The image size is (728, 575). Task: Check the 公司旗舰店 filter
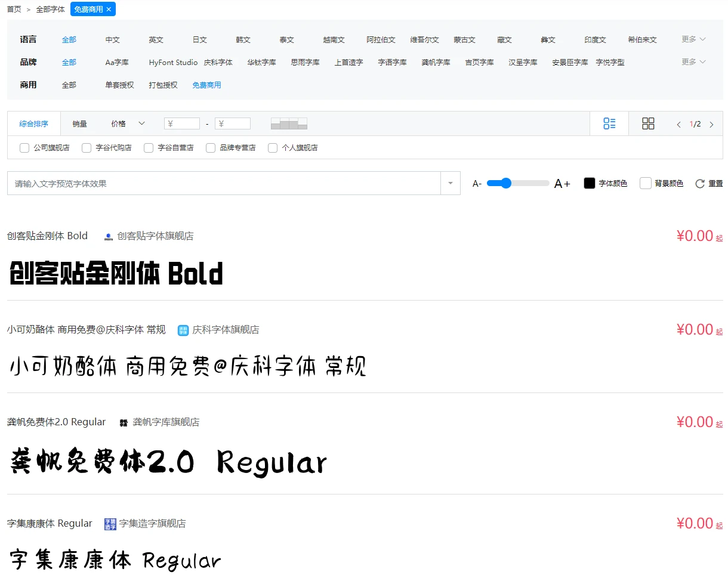(x=24, y=147)
